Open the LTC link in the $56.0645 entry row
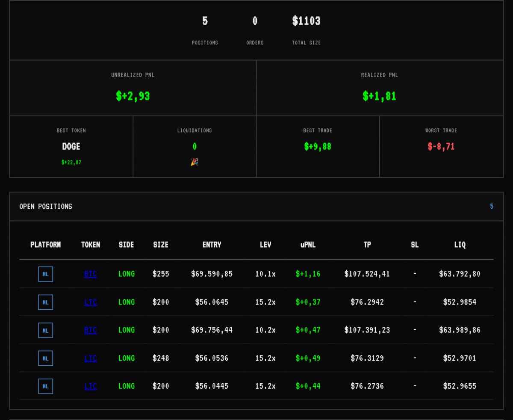 (90, 302)
